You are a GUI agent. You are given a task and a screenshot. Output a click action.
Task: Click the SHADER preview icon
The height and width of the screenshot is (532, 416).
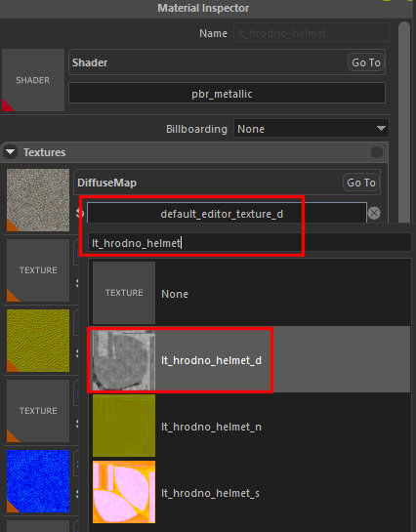point(33,80)
